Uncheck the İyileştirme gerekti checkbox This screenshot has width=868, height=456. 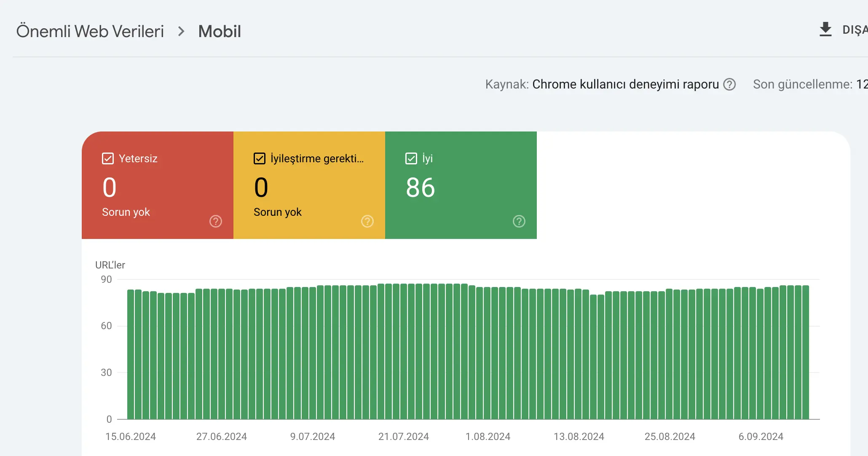click(260, 158)
